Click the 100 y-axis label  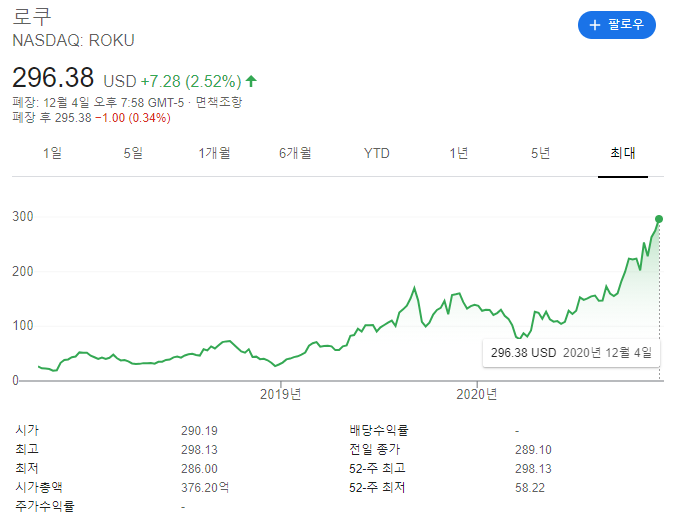tap(23, 325)
